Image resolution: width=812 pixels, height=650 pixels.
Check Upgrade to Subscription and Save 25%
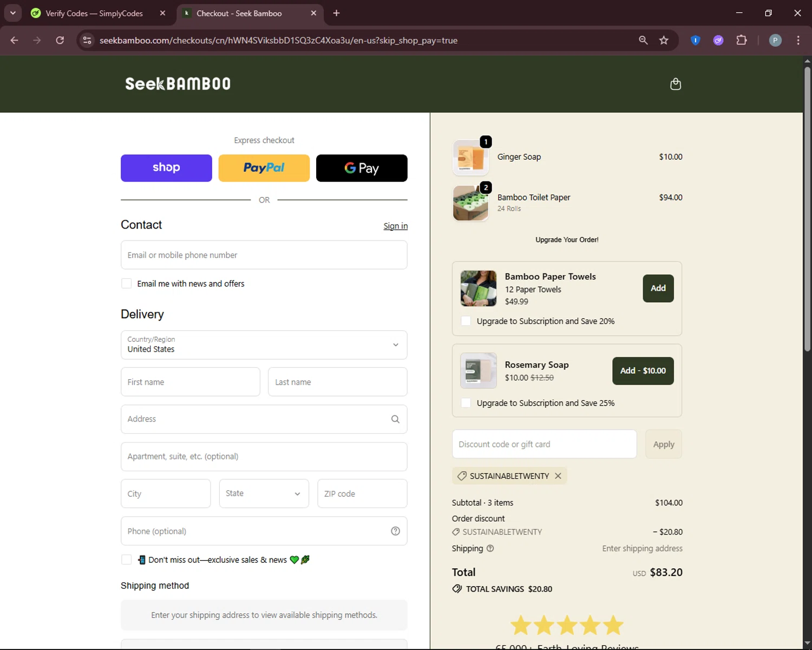tap(466, 402)
